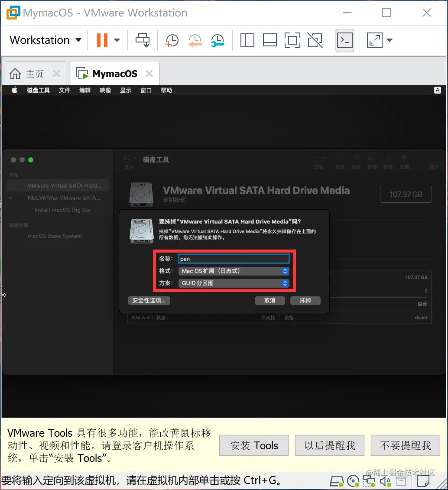Enter full screen mode via toolbar icon
Screen dimensions: 448x490
tap(292, 40)
